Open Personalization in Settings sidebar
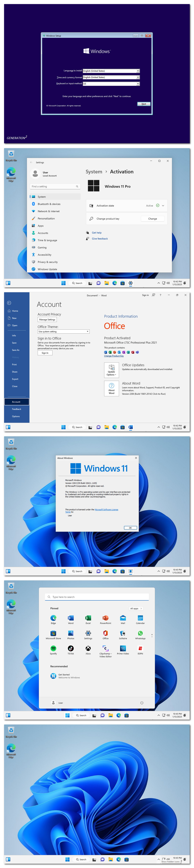The width and height of the screenshot is (194, 868). tap(55, 219)
